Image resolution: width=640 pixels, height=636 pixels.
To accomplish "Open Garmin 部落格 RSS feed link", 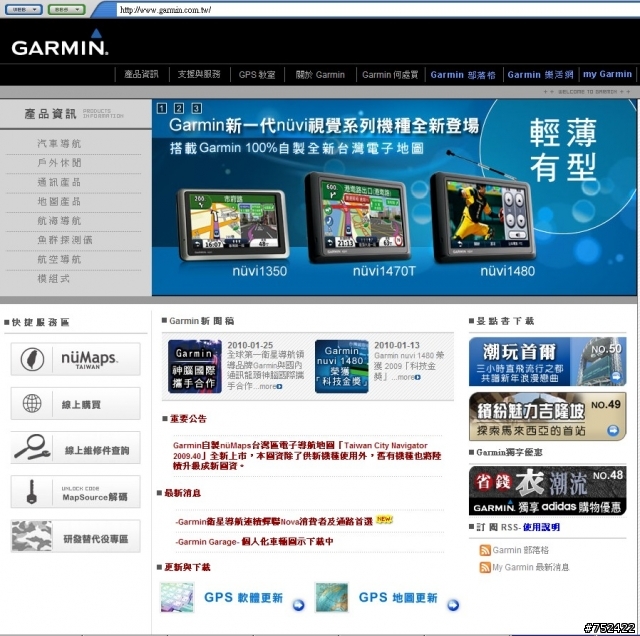I will point(521,550).
